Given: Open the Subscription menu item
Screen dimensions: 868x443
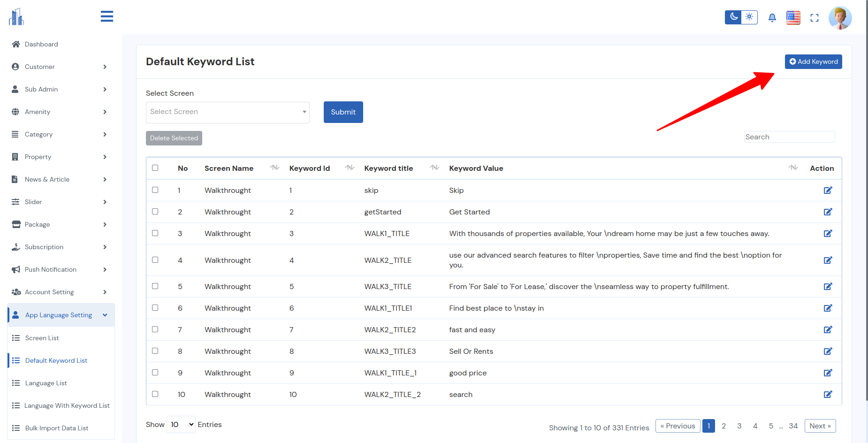Looking at the screenshot, I should (61, 247).
